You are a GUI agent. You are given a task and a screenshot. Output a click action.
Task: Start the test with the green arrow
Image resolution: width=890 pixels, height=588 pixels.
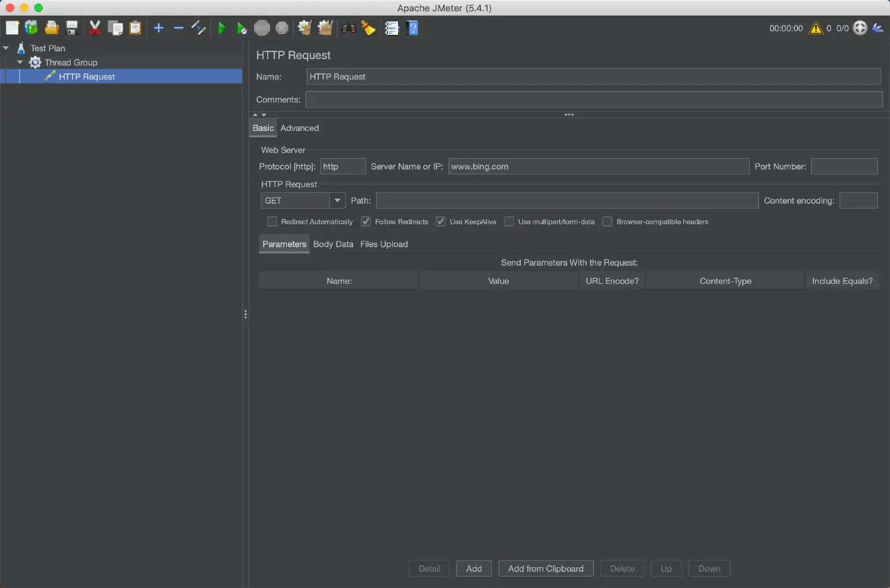point(222,28)
